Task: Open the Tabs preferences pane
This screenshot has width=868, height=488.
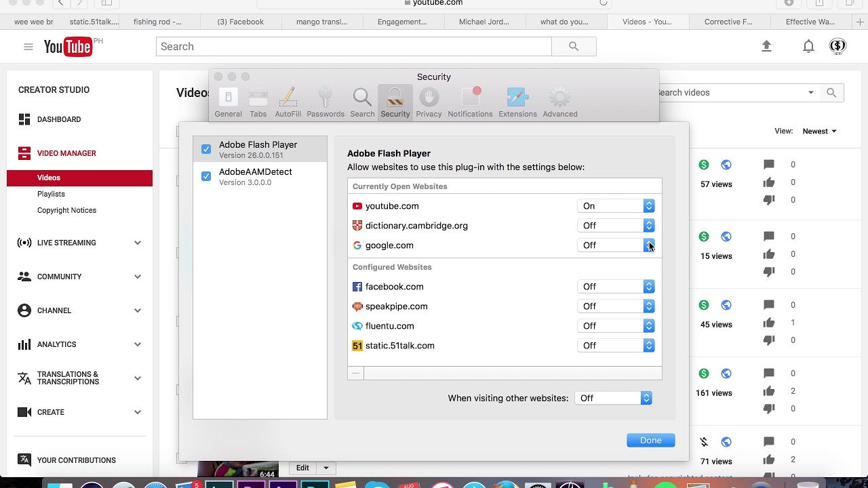Action: point(258,103)
